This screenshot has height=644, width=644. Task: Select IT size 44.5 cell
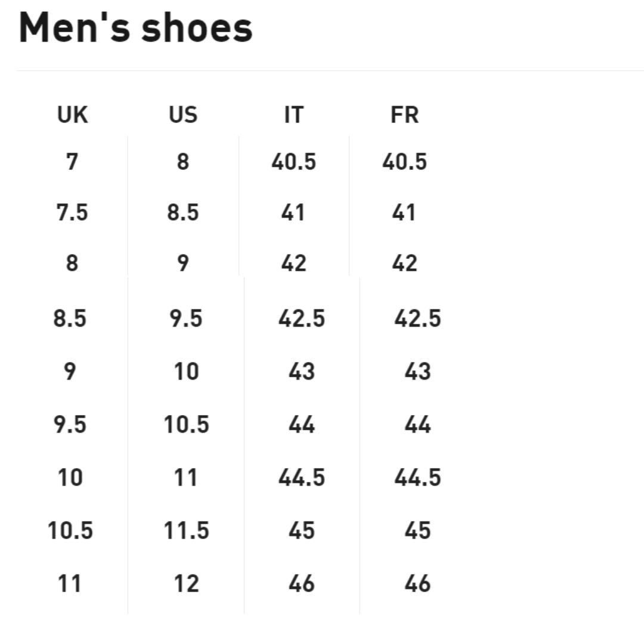click(x=302, y=477)
